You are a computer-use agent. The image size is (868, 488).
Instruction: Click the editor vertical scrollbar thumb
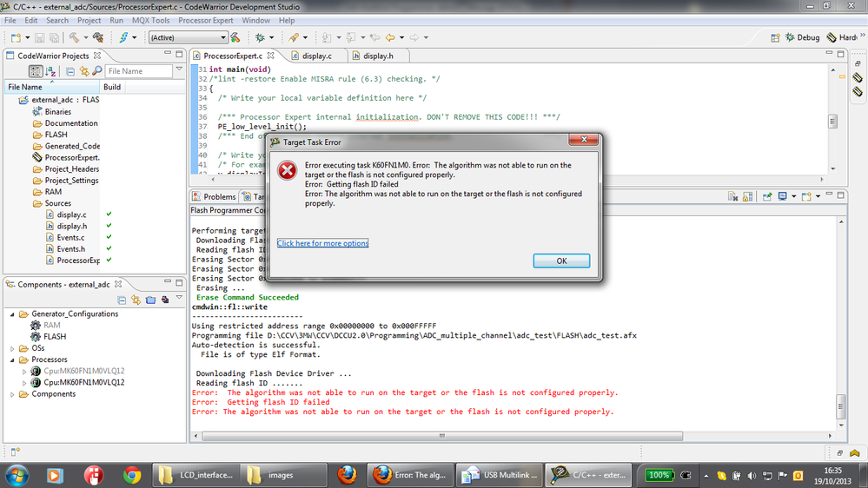pos(832,122)
